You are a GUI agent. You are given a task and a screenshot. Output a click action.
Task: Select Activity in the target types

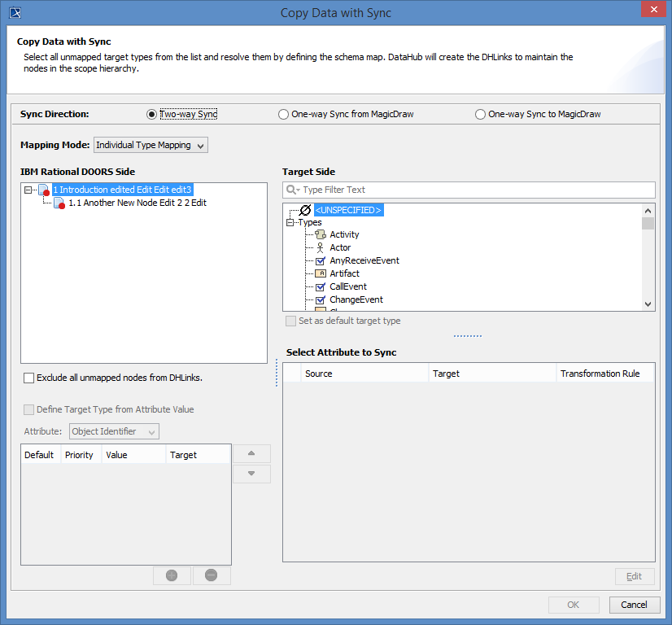pos(344,234)
